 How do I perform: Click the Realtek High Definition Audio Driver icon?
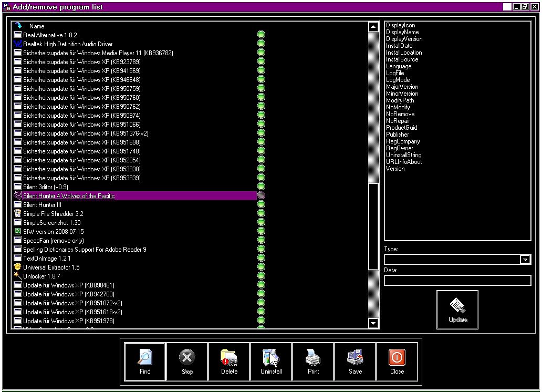(18, 44)
